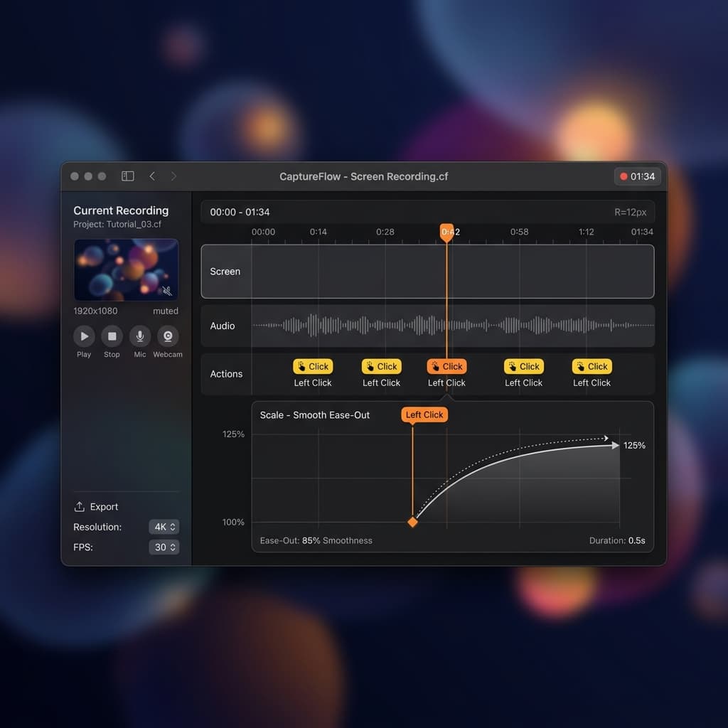Click the Stop icon below the thumbnail

click(111, 335)
